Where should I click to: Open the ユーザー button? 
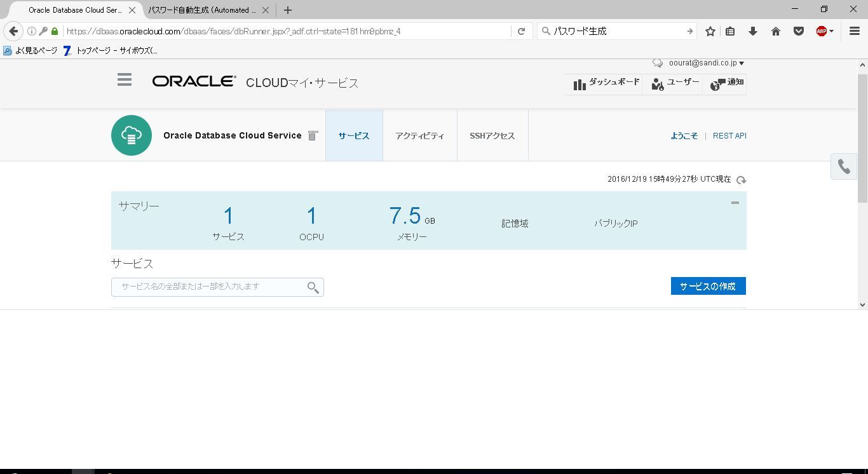tap(675, 84)
